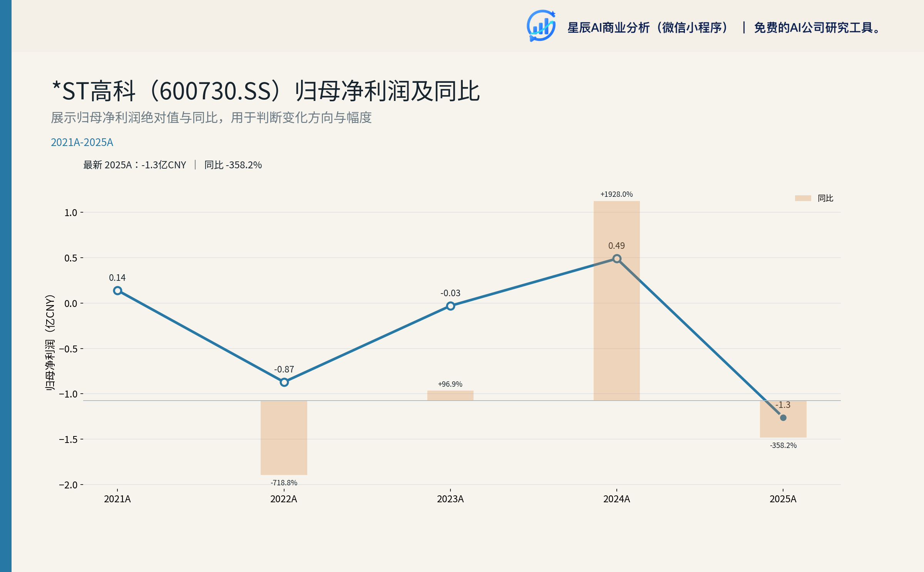
Task: Click the 星辰AI商业分析（微信小程序） header text
Action: (x=648, y=28)
